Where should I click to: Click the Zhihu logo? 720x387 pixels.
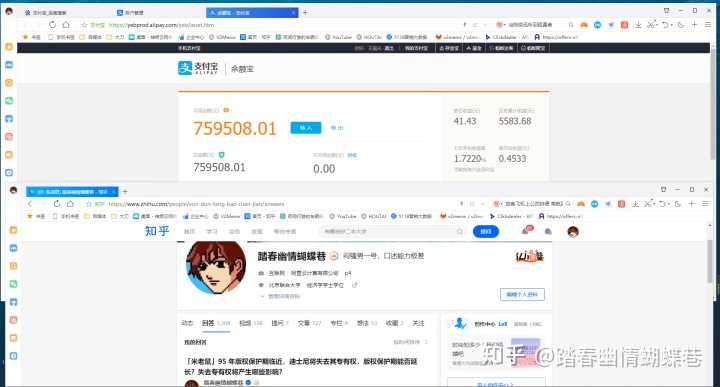[157, 231]
